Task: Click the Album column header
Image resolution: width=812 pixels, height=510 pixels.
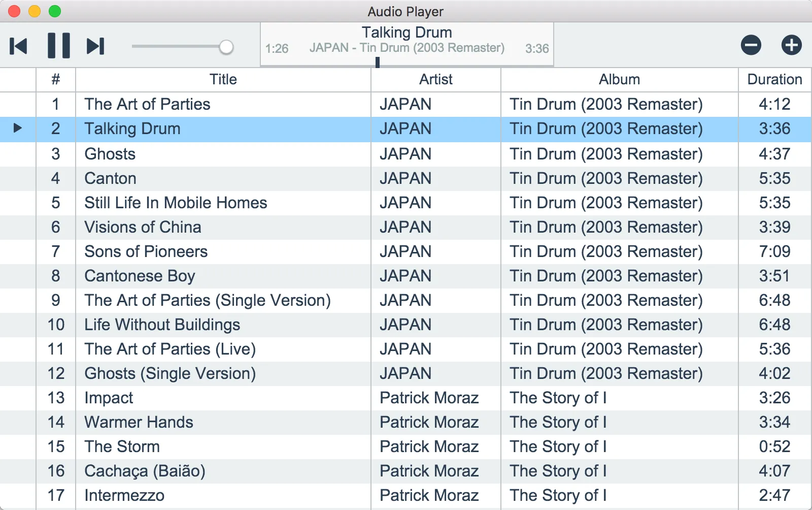Action: point(619,80)
